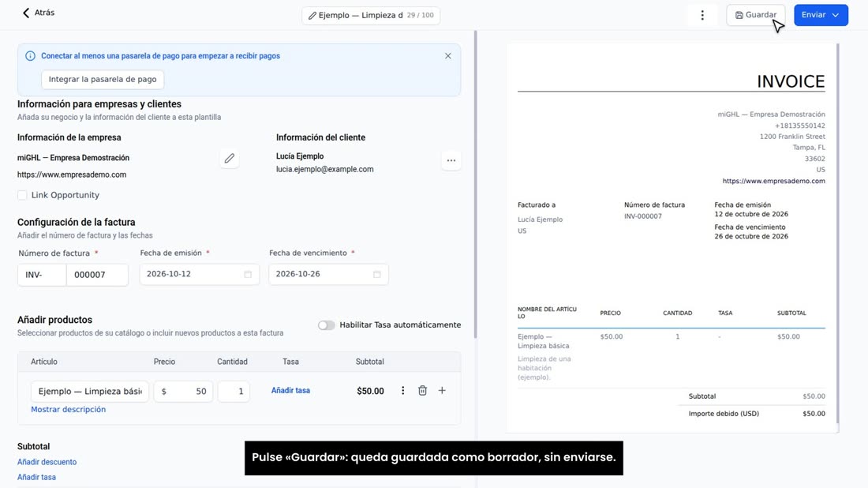Click Integrar la pasarela de pago
868x488 pixels.
103,79
